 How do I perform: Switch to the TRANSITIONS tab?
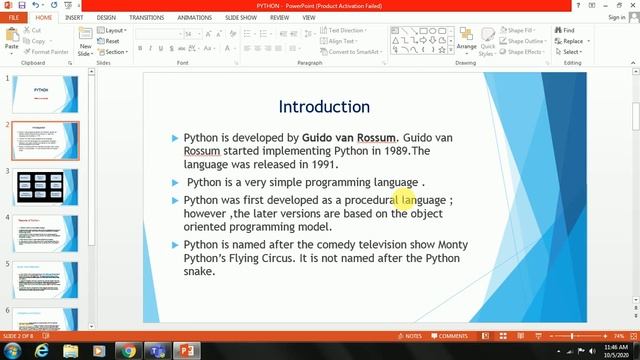[147, 18]
